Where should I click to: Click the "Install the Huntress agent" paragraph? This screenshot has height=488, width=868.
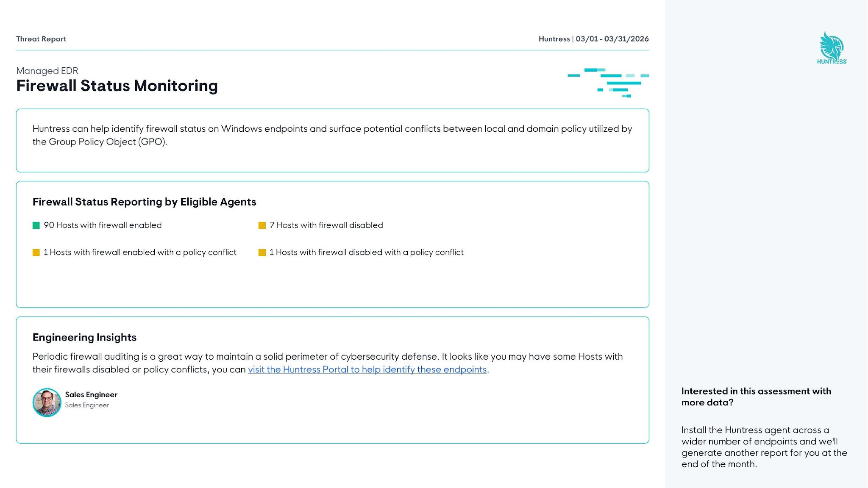(764, 447)
